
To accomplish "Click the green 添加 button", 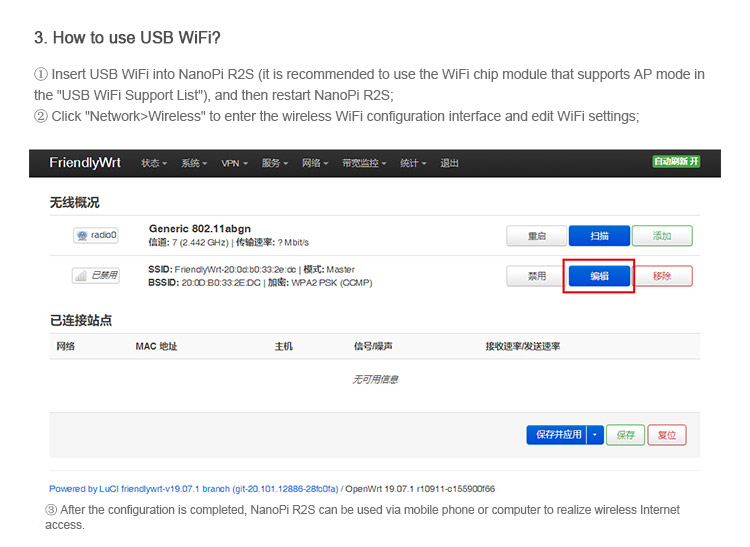I will tap(662, 236).
